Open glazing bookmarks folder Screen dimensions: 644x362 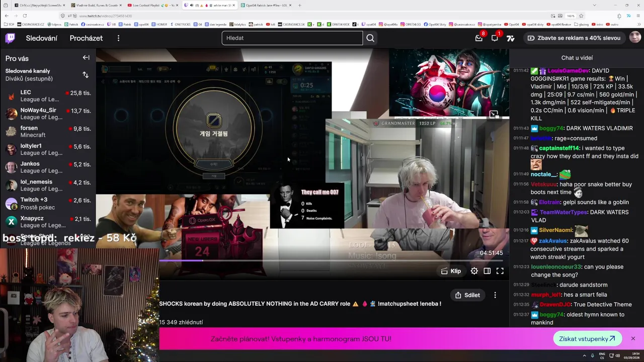581,24
